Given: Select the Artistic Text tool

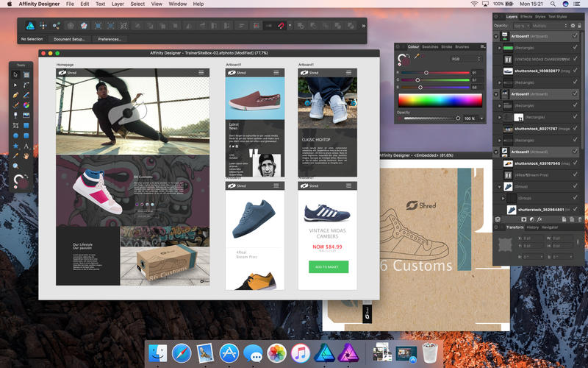Looking at the screenshot, I should pos(26,146).
